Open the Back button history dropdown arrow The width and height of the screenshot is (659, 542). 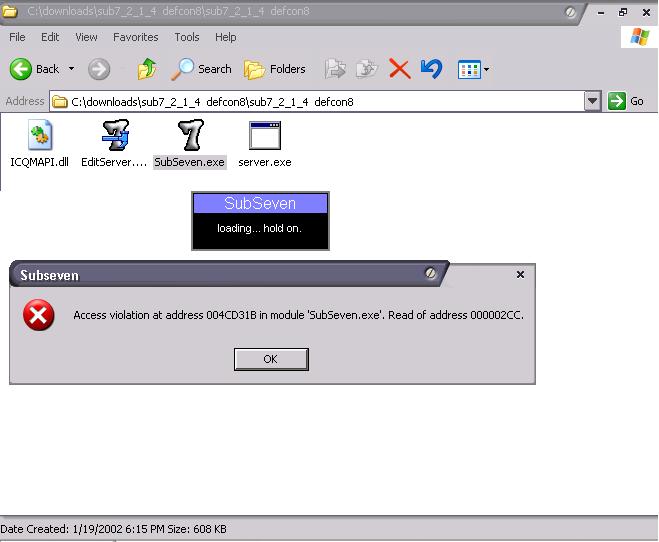pos(71,69)
